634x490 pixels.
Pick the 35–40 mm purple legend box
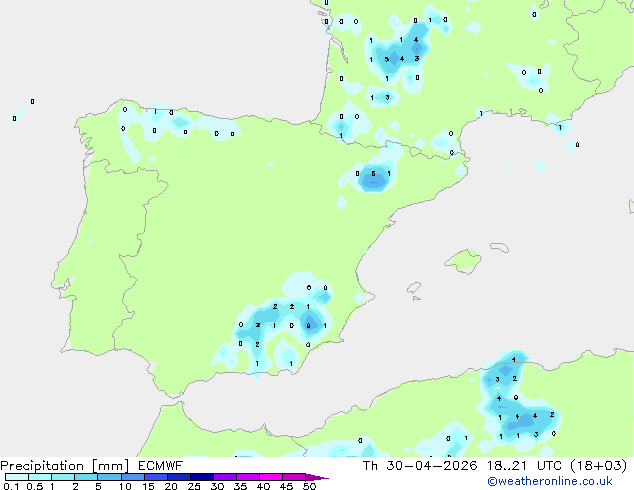pos(248,477)
